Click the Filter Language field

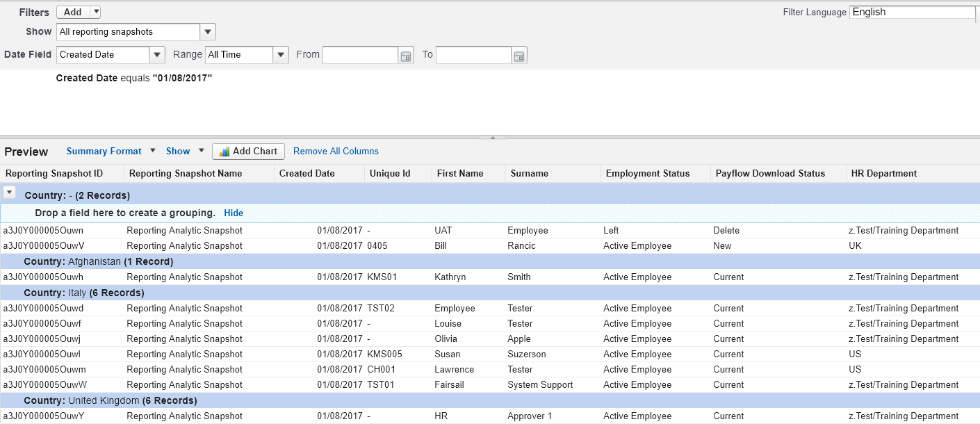[x=912, y=13]
